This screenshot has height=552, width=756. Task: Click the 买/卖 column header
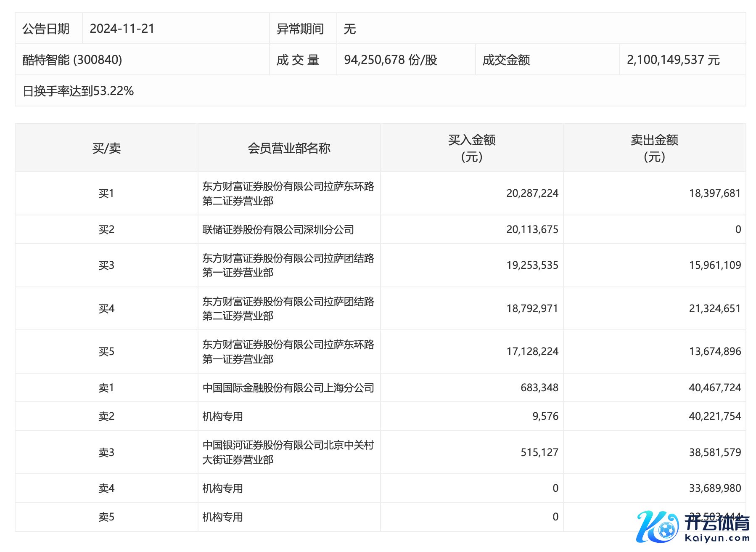pos(106,148)
